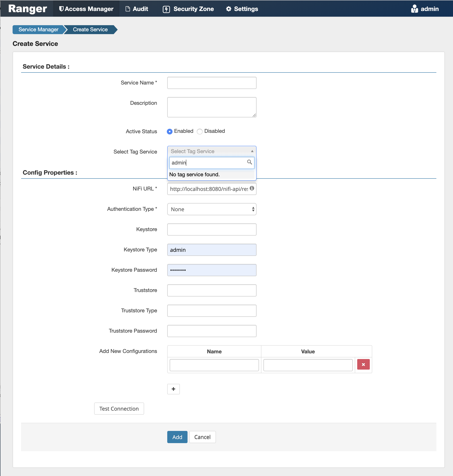Image resolution: width=453 pixels, height=476 pixels.
Task: Select the 'No tag service found' entry
Action: tap(195, 174)
